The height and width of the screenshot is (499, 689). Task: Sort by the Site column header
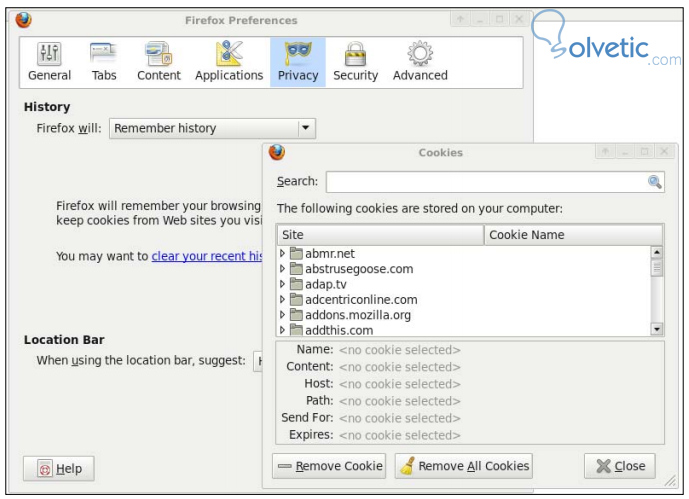381,235
